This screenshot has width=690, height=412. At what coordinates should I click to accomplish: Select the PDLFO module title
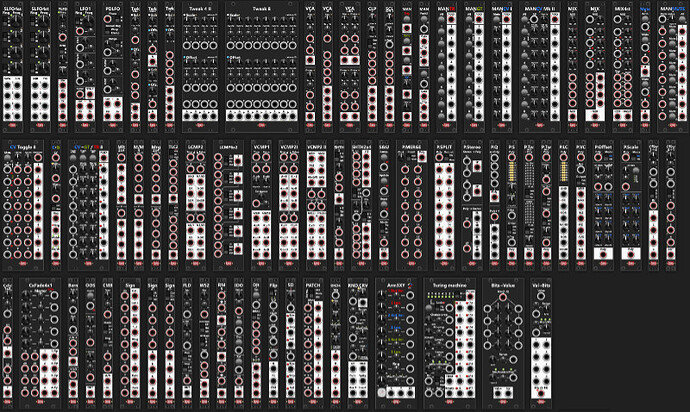113,9
